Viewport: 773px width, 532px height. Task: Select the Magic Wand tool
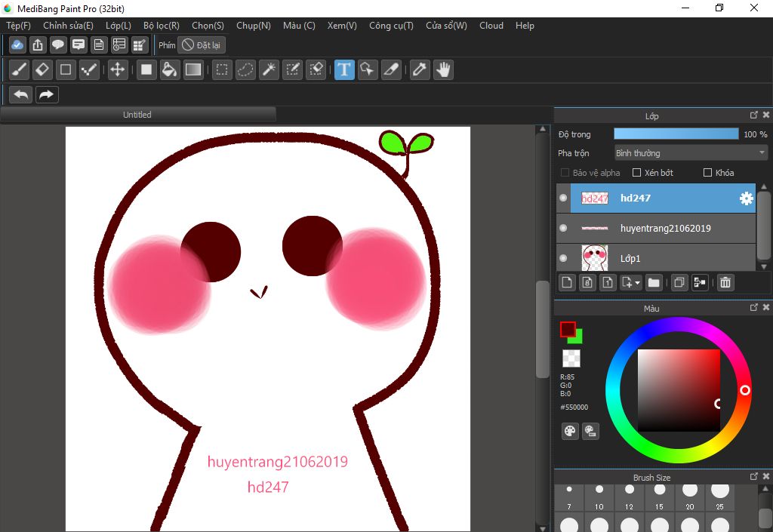269,70
